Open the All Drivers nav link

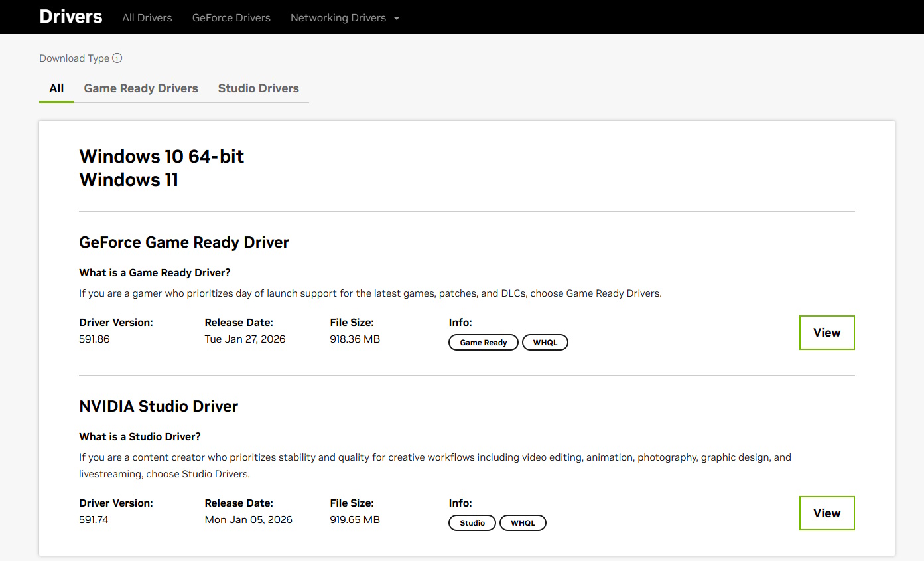pyautogui.click(x=147, y=18)
